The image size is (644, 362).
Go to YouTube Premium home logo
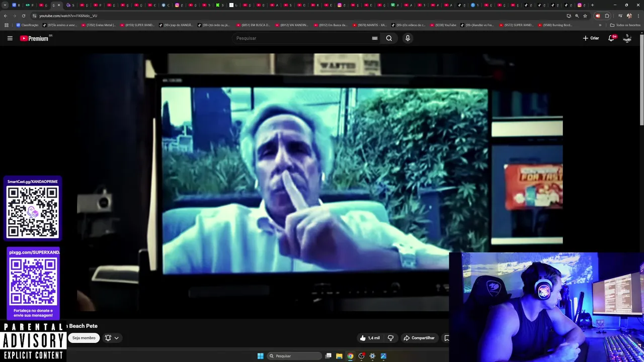point(34,38)
